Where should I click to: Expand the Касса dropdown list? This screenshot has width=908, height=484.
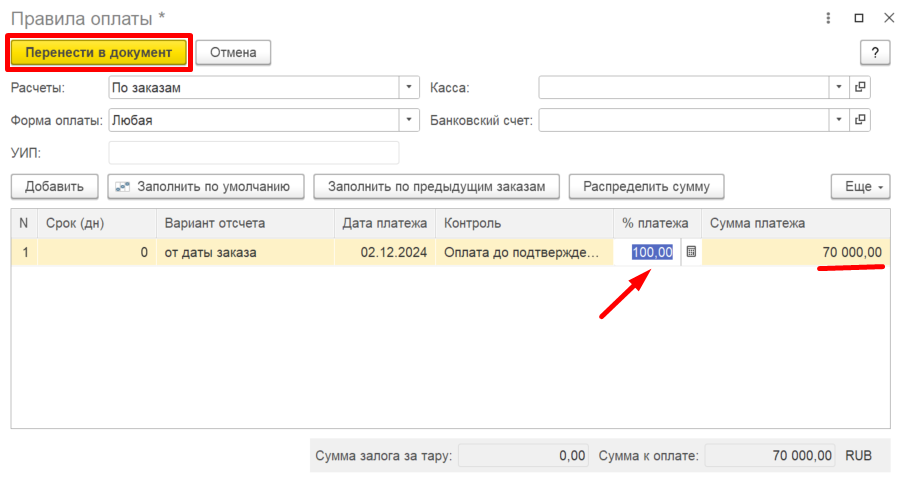(839, 87)
